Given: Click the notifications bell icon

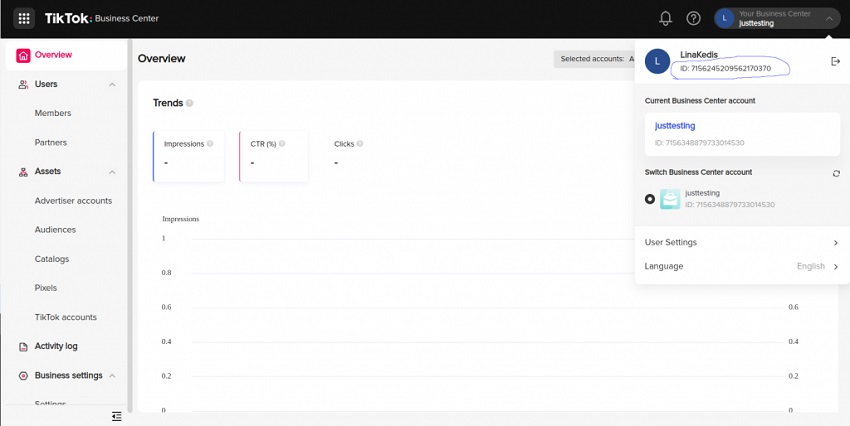Looking at the screenshot, I should click(x=665, y=18).
